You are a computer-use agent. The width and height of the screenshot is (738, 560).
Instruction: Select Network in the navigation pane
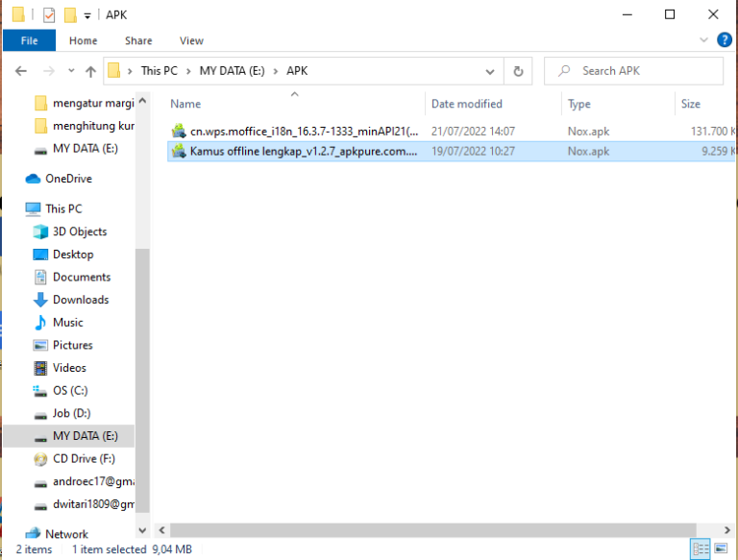click(x=57, y=534)
